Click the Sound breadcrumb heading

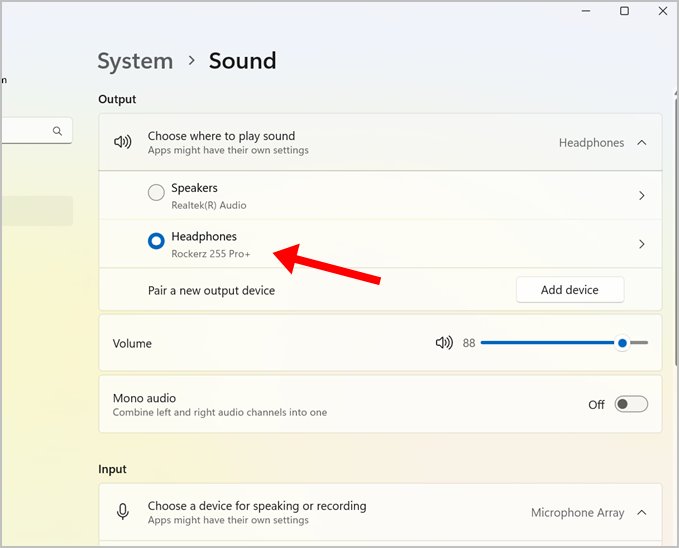(x=242, y=61)
